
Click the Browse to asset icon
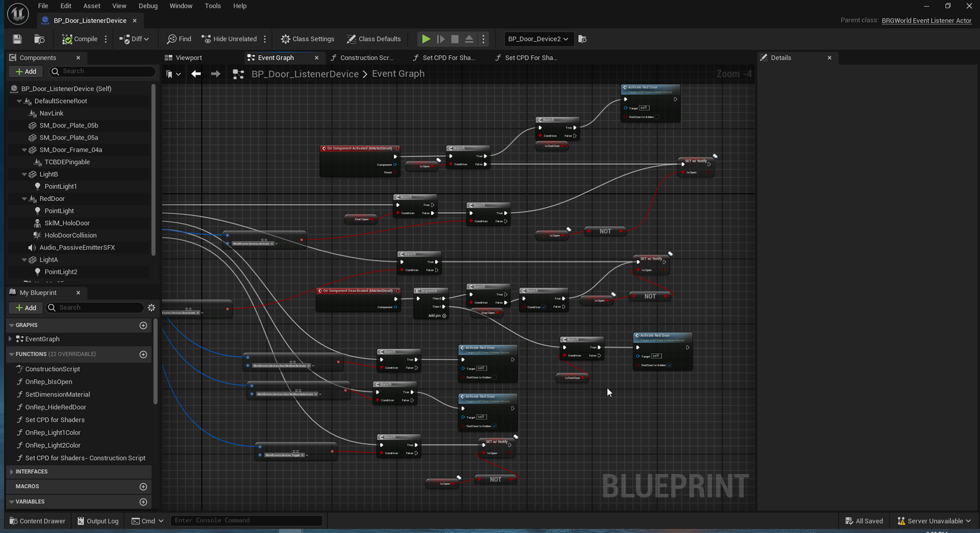(39, 39)
